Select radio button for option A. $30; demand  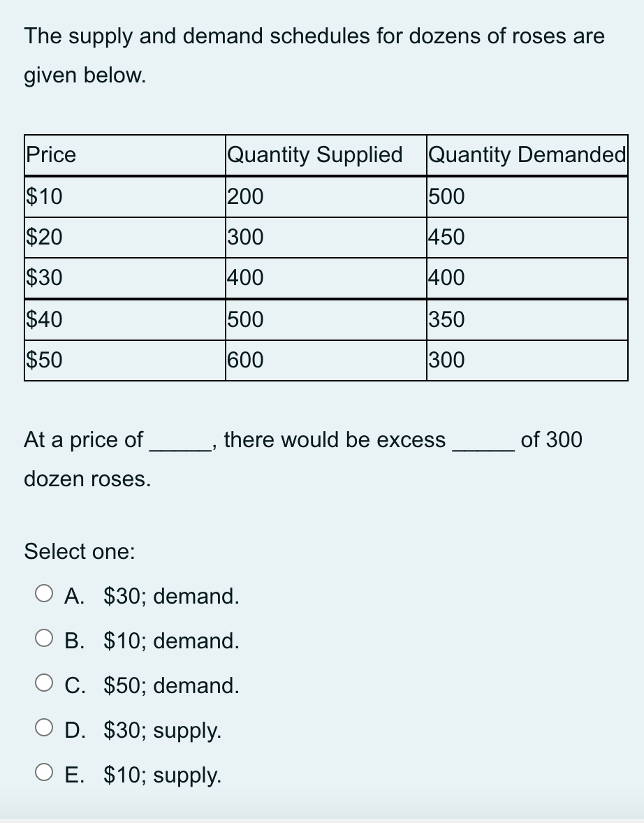coord(43,592)
